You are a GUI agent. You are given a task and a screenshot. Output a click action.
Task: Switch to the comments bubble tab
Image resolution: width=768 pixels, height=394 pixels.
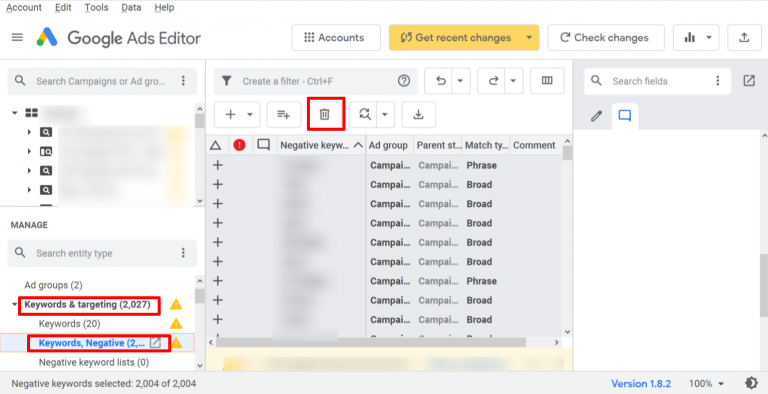click(x=624, y=116)
